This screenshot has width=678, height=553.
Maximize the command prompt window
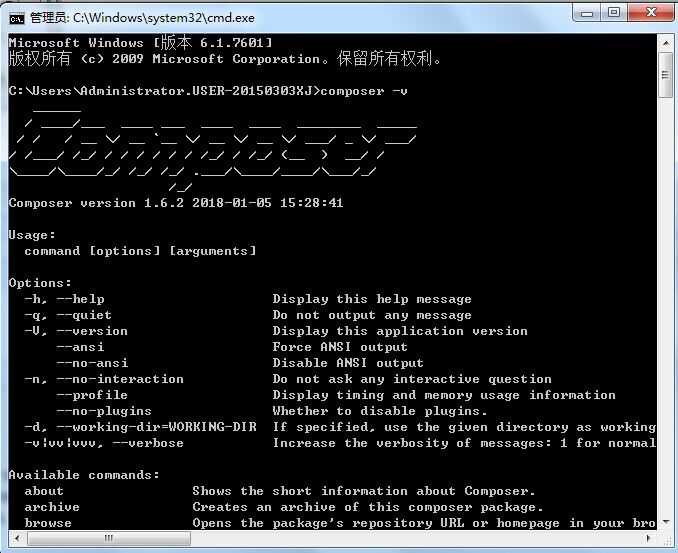point(614,13)
